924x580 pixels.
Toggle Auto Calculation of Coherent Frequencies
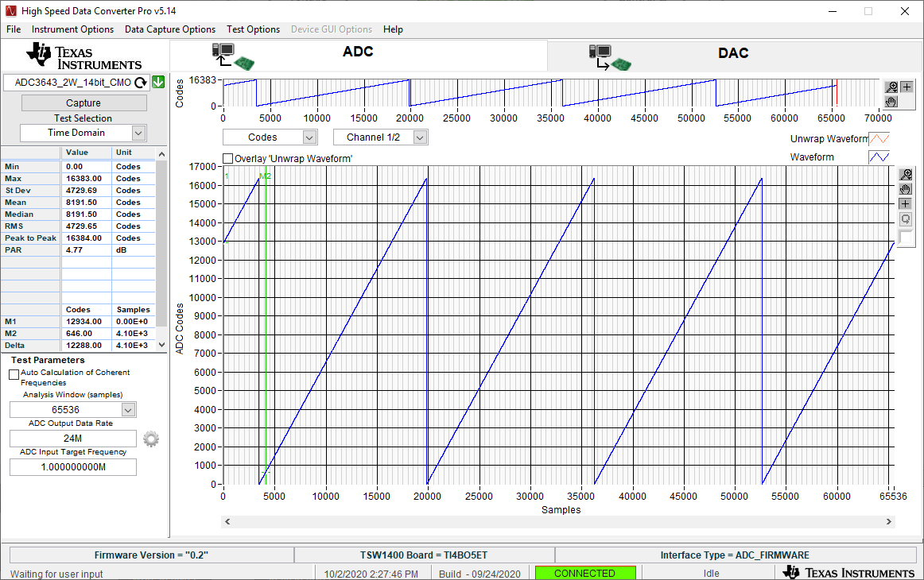point(14,373)
